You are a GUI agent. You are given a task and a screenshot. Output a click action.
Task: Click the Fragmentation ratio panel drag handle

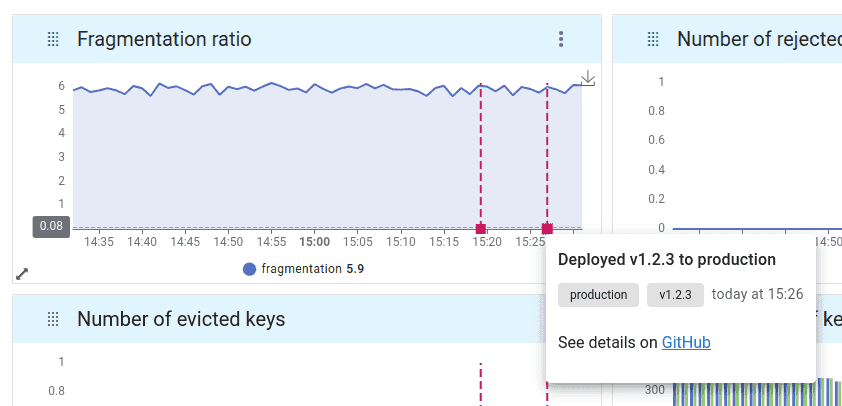point(53,39)
